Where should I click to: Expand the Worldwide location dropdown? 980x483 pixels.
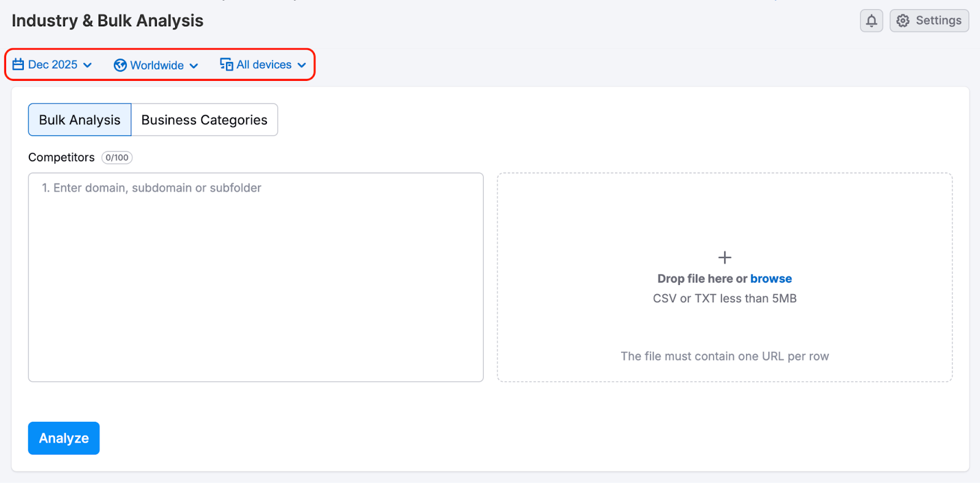156,65
